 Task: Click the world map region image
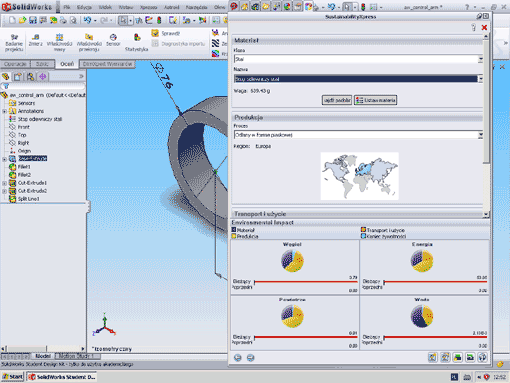click(359, 176)
